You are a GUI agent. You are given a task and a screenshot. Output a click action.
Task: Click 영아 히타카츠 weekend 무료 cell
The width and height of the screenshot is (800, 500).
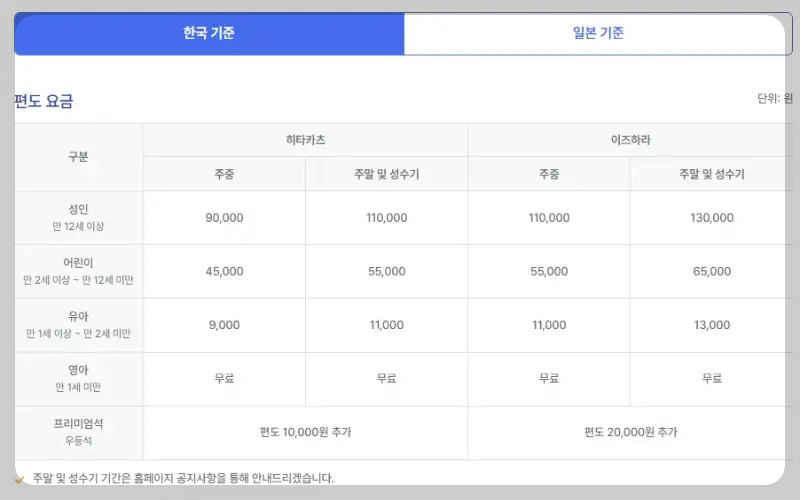[x=386, y=379]
